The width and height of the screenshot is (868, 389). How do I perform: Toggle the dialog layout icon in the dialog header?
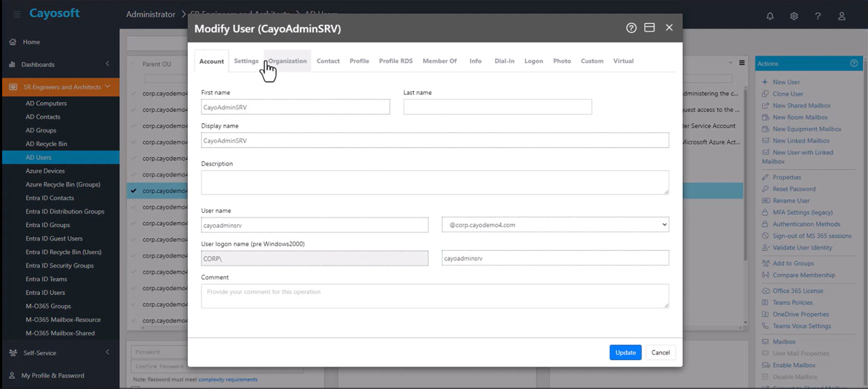pos(650,28)
